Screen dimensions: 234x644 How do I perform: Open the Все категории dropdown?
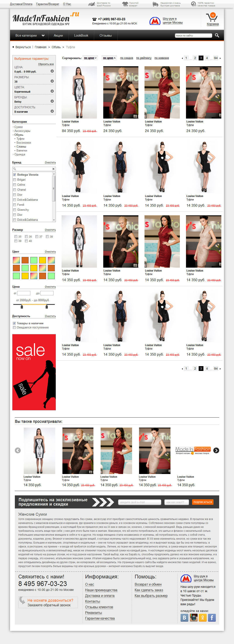29,36
